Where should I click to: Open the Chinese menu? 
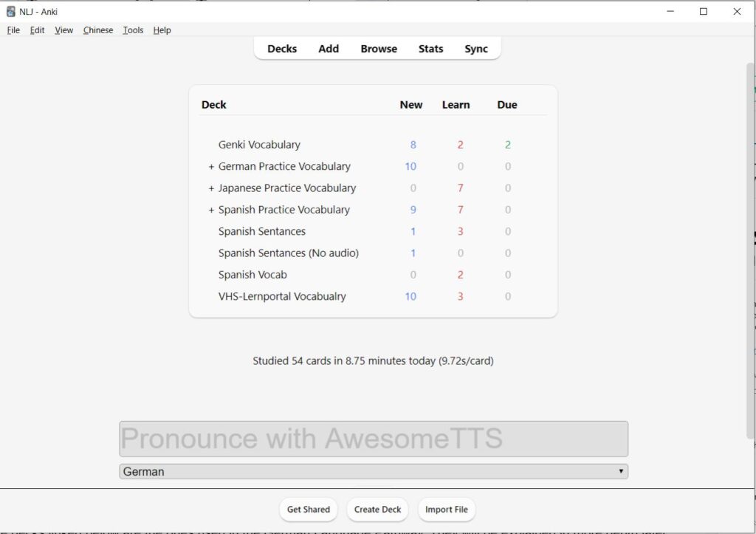(97, 30)
